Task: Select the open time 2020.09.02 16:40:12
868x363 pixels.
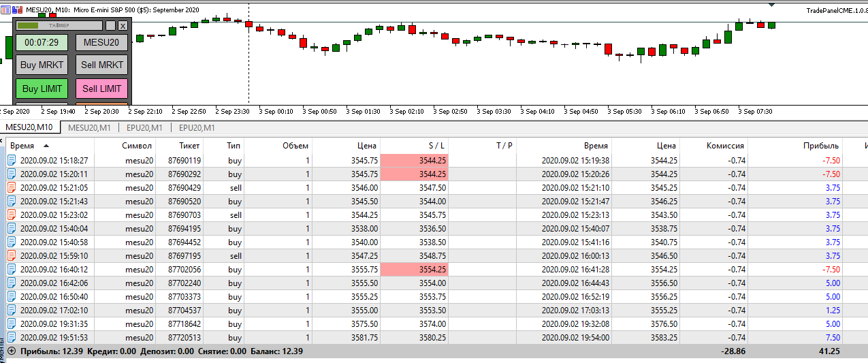Action: tap(54, 269)
